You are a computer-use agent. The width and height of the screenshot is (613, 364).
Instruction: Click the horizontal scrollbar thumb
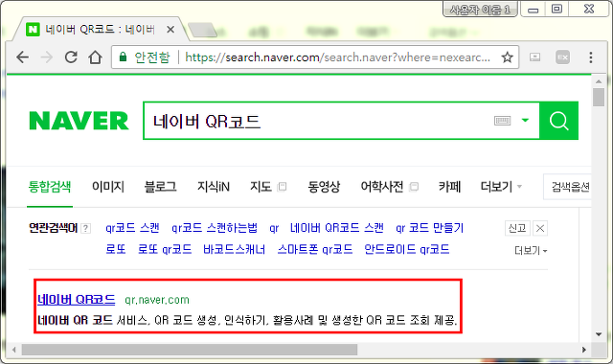point(190,350)
